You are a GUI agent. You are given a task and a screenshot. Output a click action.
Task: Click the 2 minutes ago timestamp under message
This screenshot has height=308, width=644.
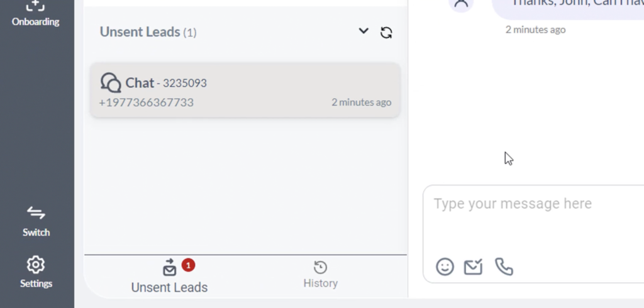pyautogui.click(x=535, y=30)
